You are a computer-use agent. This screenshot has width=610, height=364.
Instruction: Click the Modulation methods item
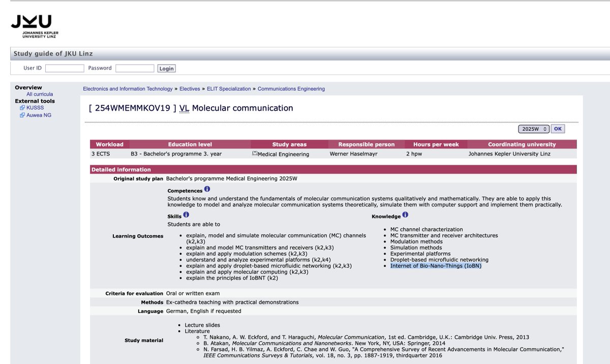coord(416,241)
